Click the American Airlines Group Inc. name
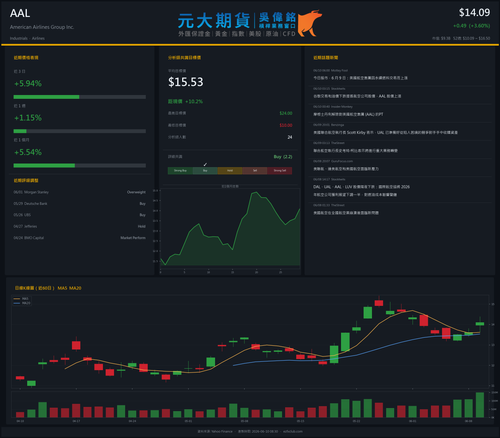 [42, 27]
